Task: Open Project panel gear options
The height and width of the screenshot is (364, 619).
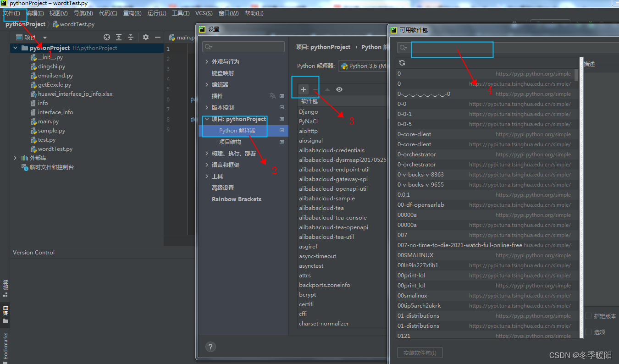Action: 146,37
